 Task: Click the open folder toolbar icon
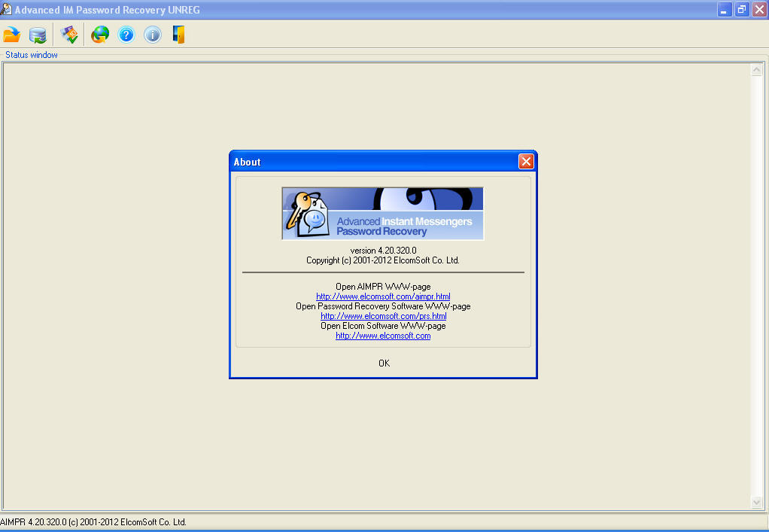[12, 35]
